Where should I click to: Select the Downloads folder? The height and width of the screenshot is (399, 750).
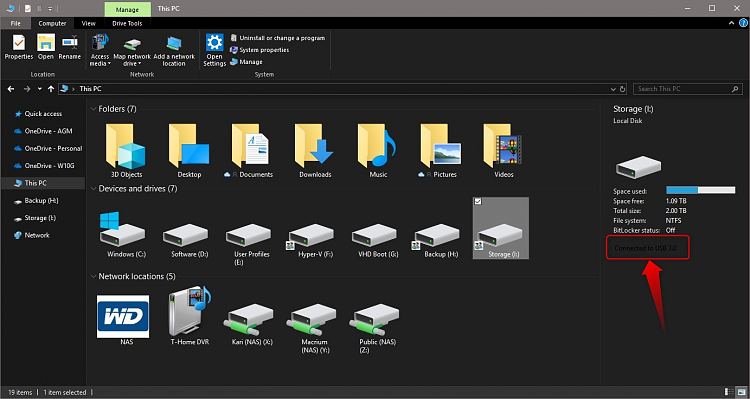point(315,150)
